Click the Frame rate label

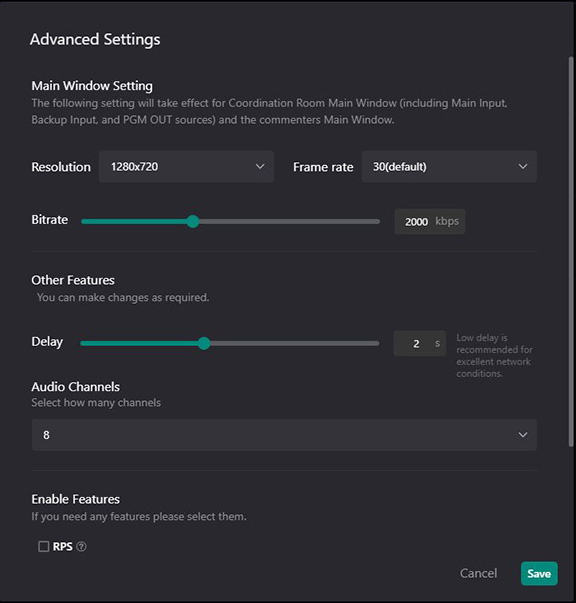(323, 167)
